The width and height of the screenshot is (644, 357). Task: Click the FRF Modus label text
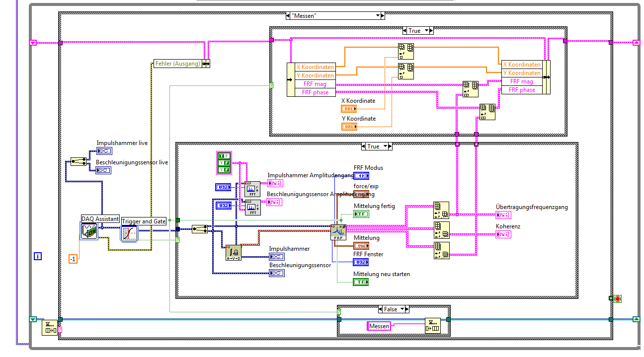(368, 168)
